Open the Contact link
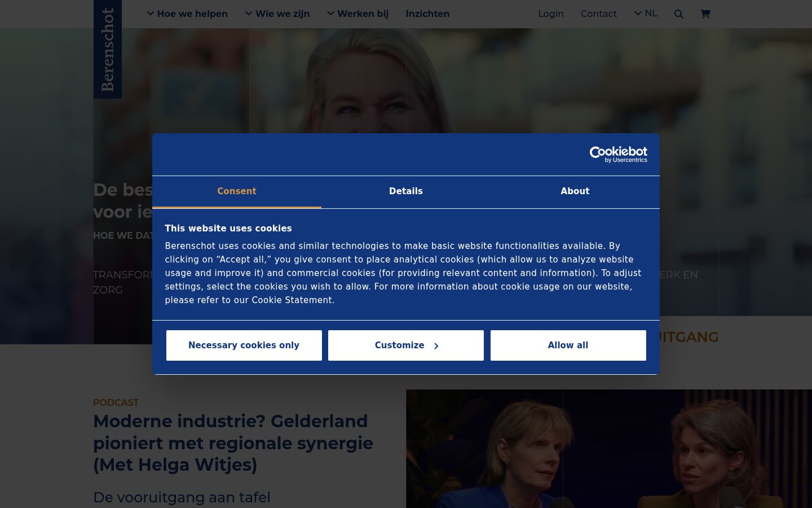The image size is (812, 508). (x=599, y=14)
